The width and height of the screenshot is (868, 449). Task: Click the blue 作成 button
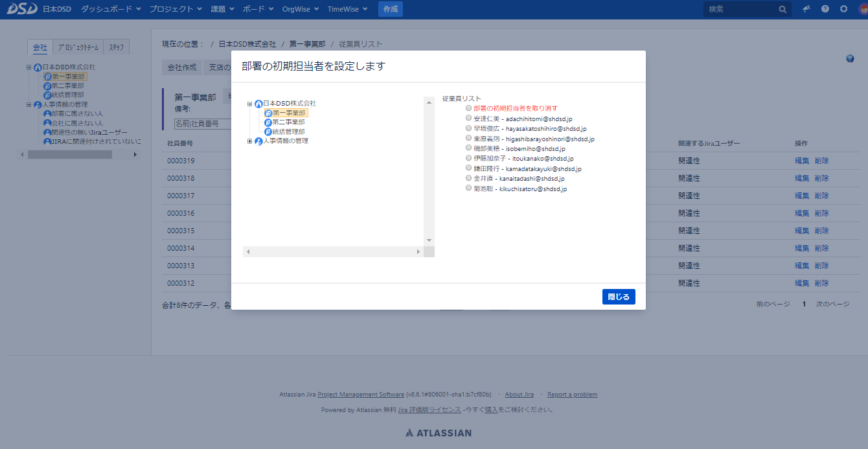click(391, 9)
